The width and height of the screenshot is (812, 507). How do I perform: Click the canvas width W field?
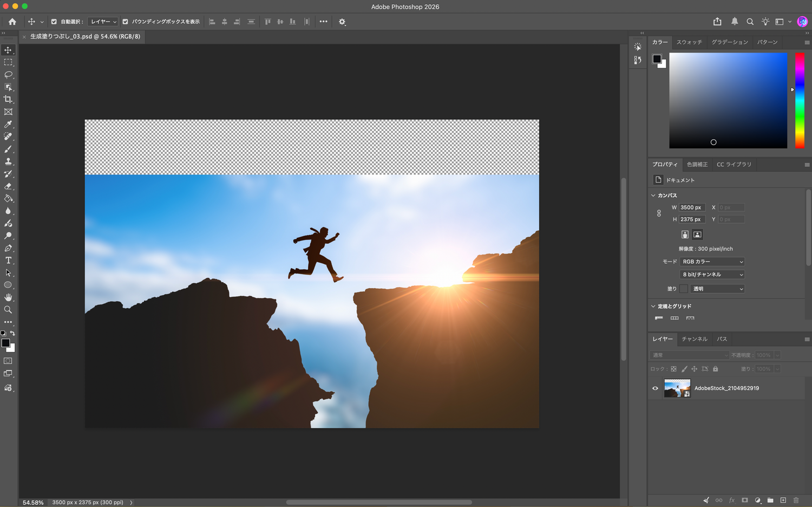692,207
